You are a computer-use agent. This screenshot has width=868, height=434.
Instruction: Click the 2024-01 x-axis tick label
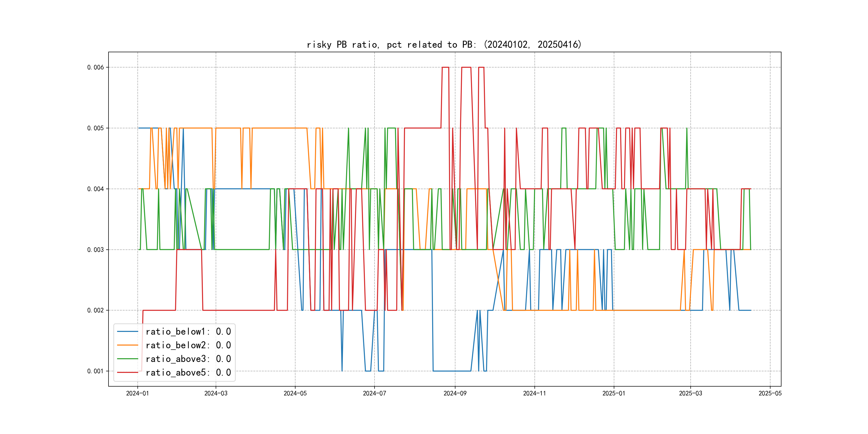(137, 393)
